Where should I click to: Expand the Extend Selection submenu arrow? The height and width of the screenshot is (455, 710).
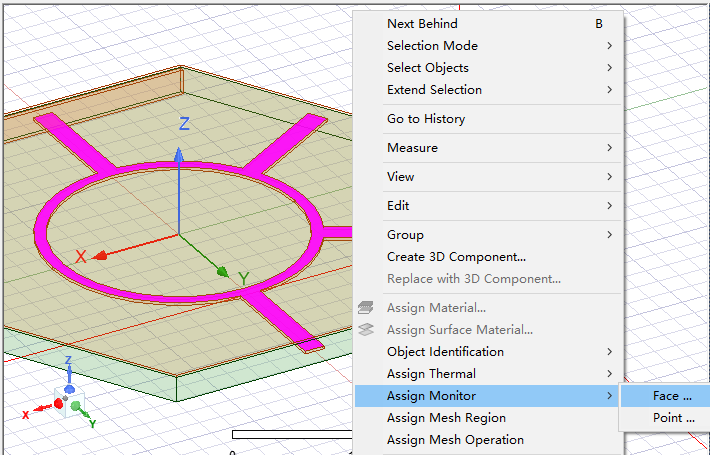click(x=609, y=90)
